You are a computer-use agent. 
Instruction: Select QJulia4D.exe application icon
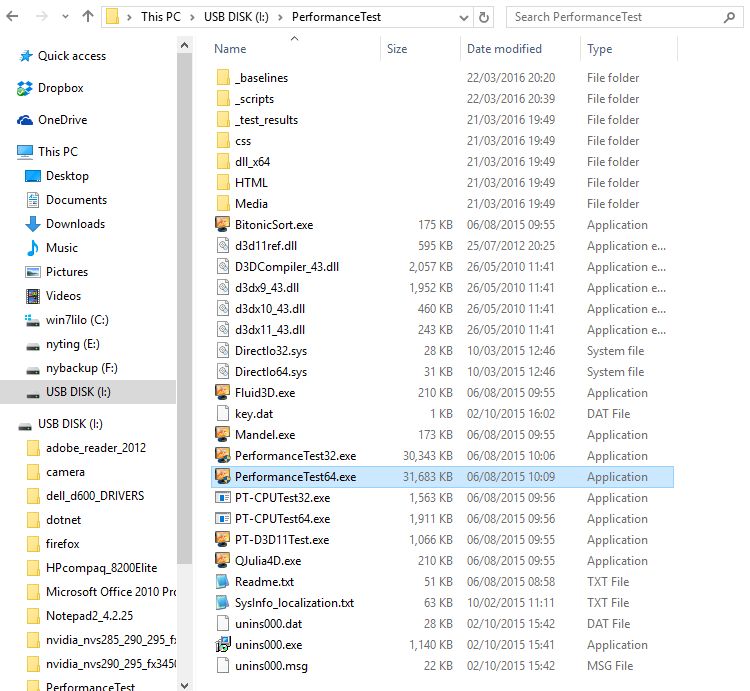coord(223,560)
